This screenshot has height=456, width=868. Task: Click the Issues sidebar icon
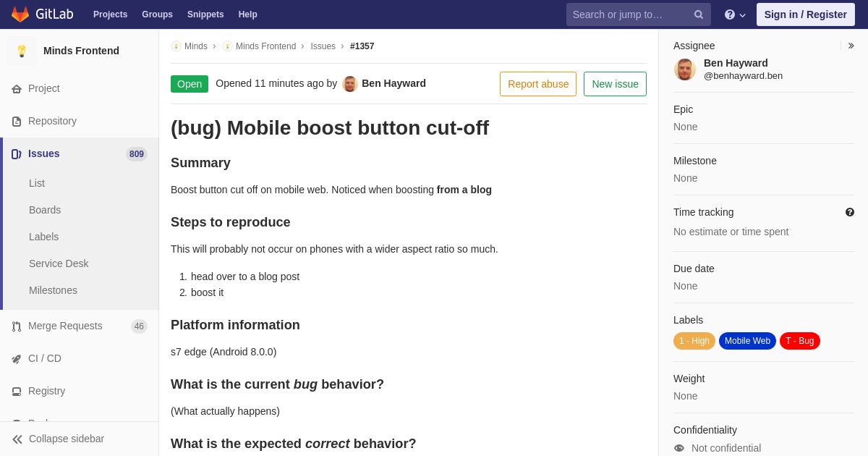coord(17,154)
